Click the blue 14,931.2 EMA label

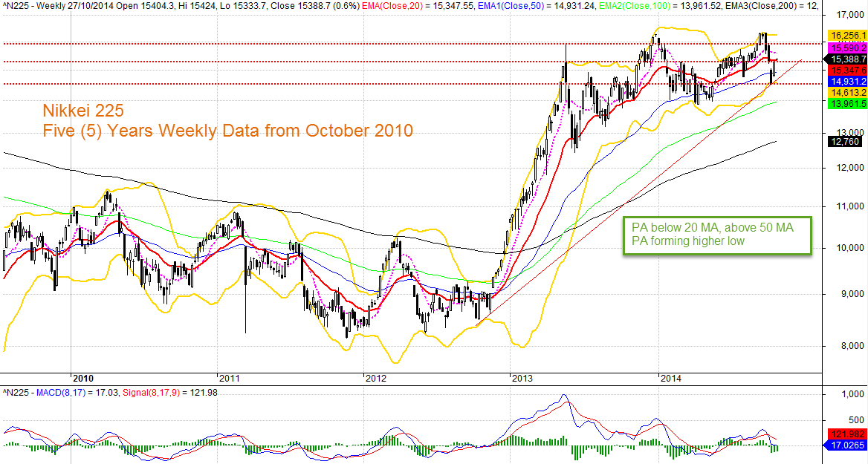pos(847,82)
